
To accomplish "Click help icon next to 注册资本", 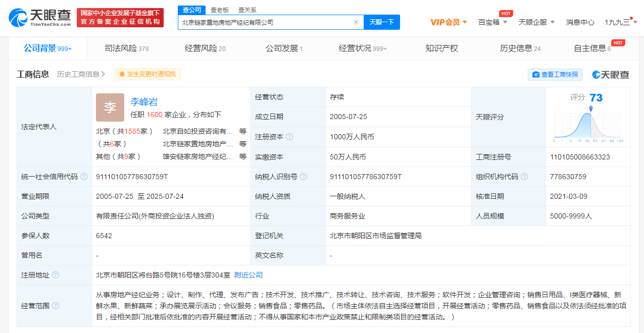I will (x=289, y=137).
